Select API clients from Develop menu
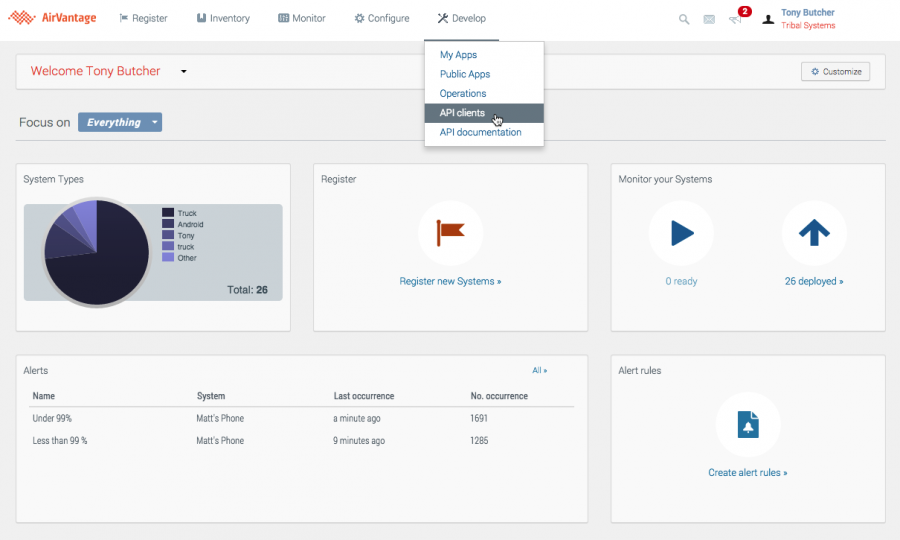900x540 pixels. (x=462, y=113)
